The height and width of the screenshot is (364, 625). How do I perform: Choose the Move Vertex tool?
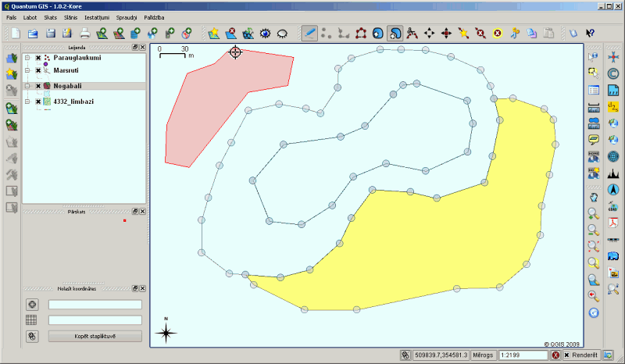[446, 34]
